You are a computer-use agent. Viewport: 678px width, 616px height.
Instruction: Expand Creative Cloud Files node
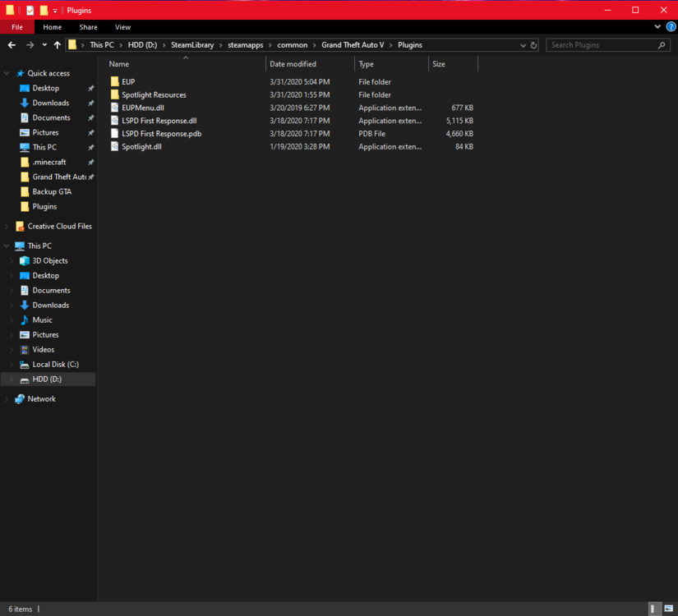click(x=7, y=226)
